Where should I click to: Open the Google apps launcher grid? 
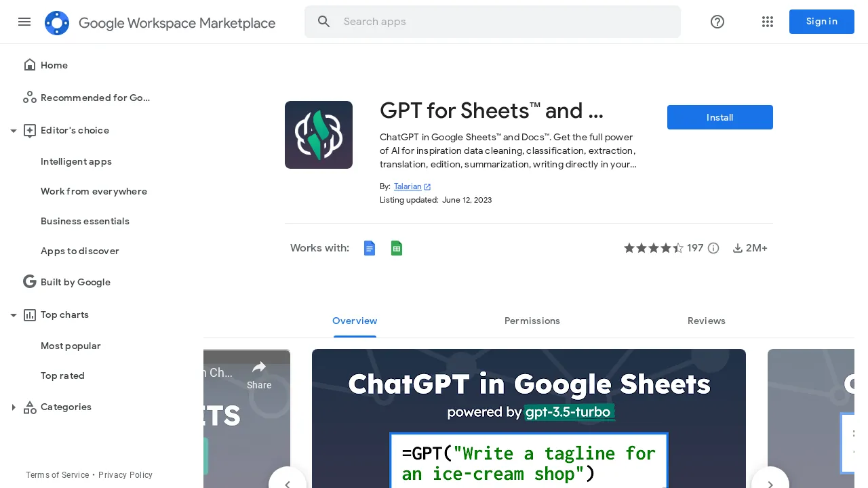tap(768, 22)
